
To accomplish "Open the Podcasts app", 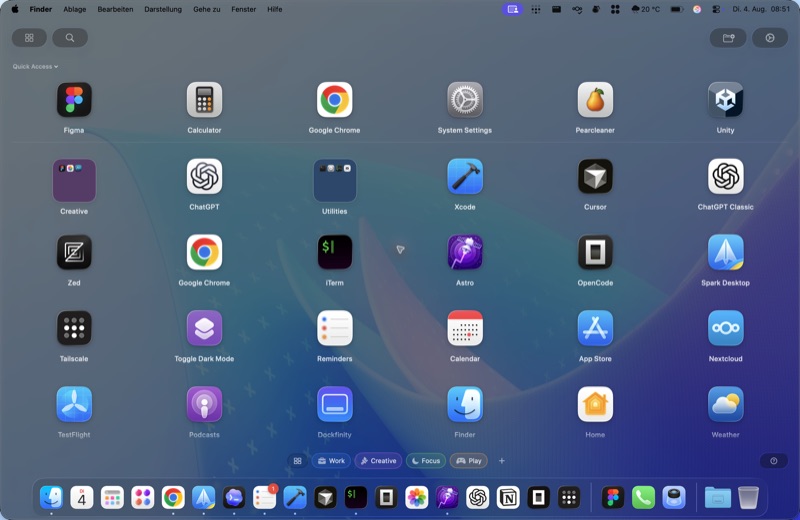I will click(x=204, y=404).
